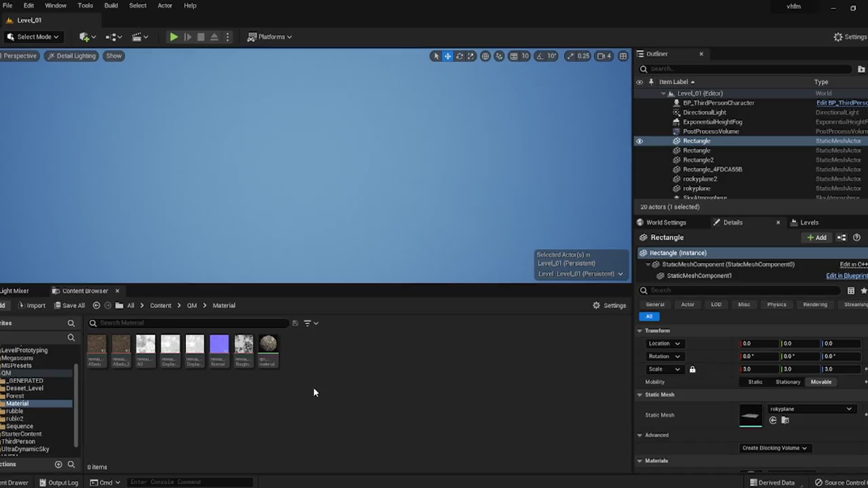
Task: Follow the Edit in Blueprint link
Action: click(x=846, y=276)
